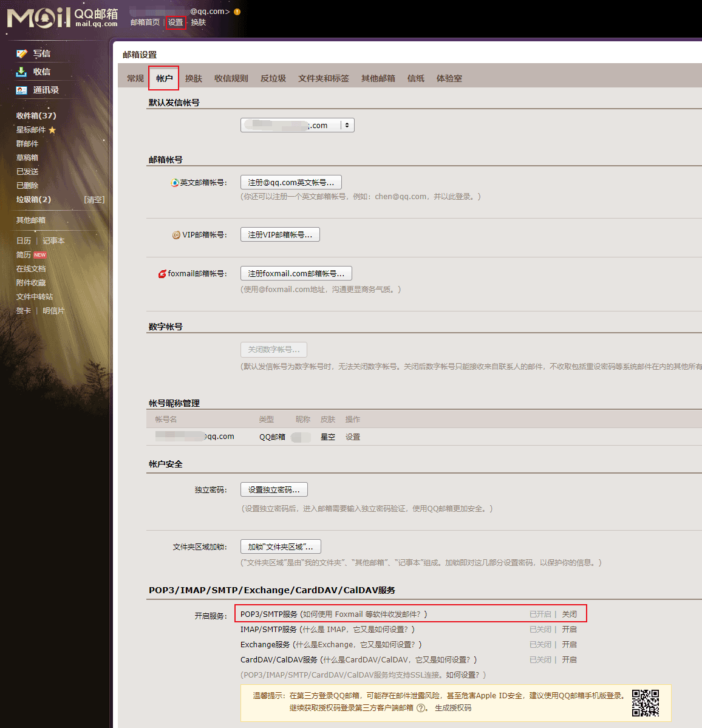Open the default sending account dropdown
This screenshot has height=728, width=702.
coord(298,125)
